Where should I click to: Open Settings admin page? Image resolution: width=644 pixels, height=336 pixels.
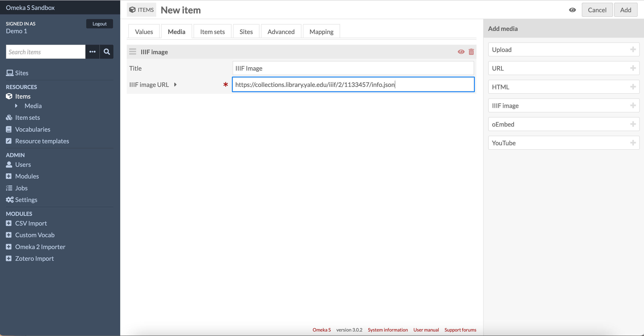click(x=22, y=200)
